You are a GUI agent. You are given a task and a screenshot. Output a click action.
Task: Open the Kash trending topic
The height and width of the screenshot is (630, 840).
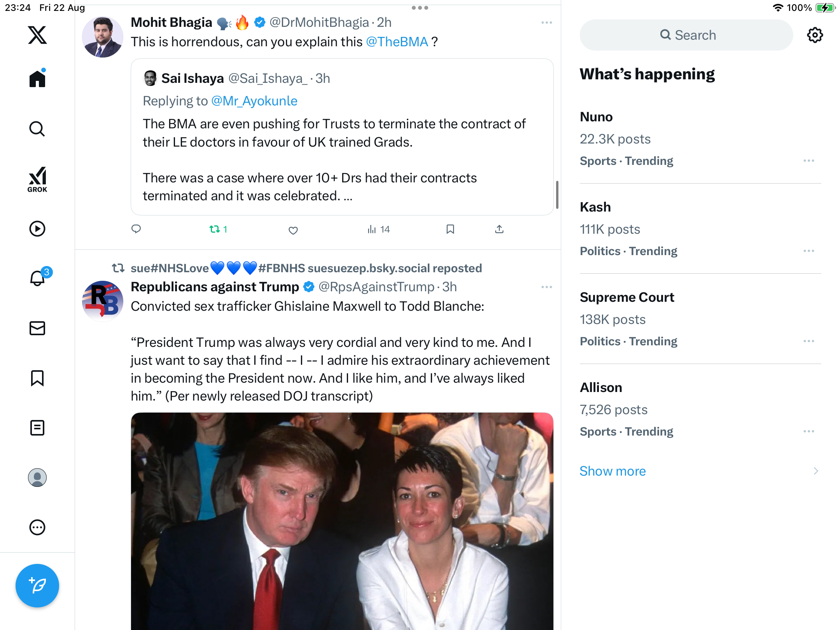pyautogui.click(x=595, y=207)
